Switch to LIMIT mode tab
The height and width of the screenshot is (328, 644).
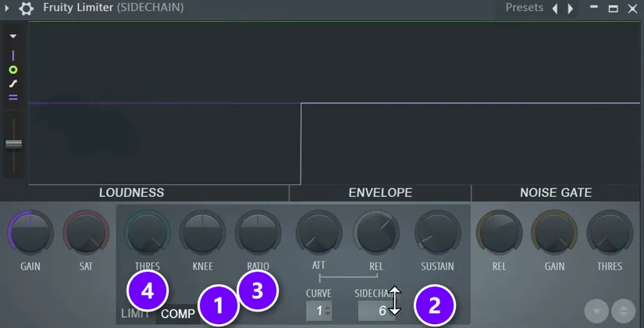[x=135, y=314]
